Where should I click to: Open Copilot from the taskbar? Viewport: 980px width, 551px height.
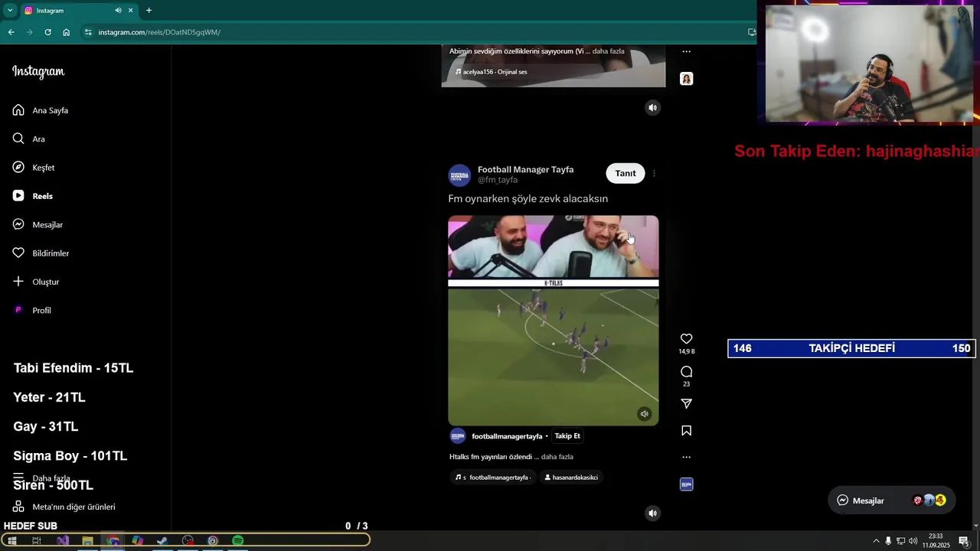click(x=137, y=540)
